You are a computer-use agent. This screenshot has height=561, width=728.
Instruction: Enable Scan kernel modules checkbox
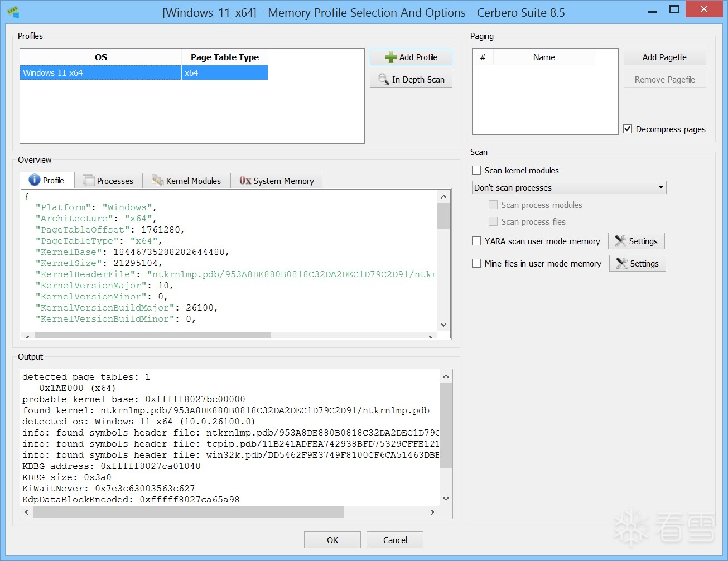click(x=476, y=170)
